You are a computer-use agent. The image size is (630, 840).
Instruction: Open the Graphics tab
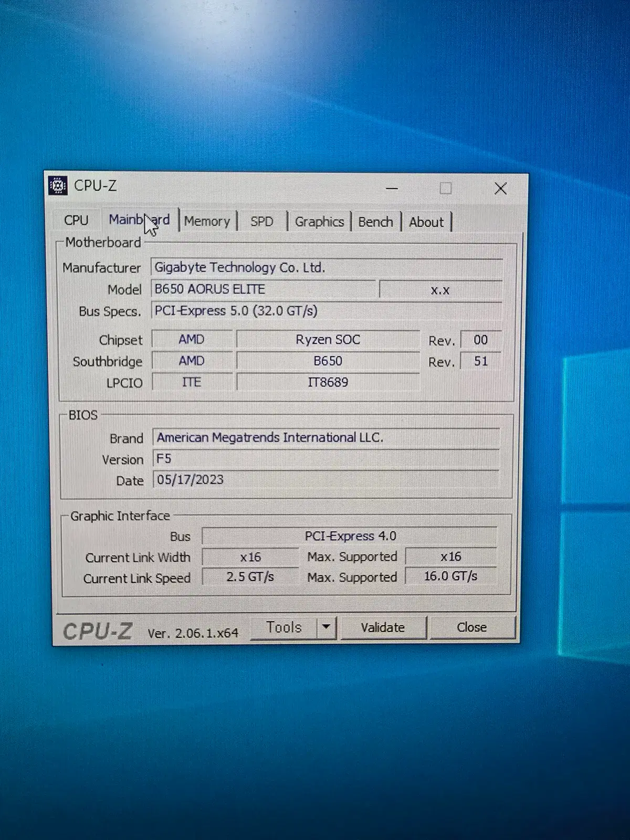click(x=319, y=222)
